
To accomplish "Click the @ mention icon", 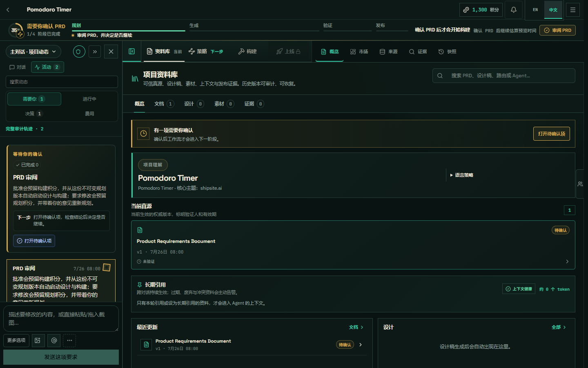I will pos(54,340).
